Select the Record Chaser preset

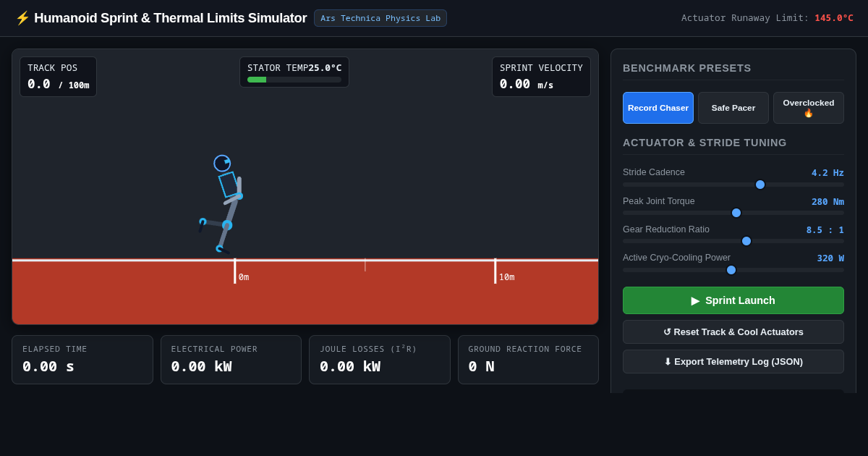pyautogui.click(x=658, y=108)
